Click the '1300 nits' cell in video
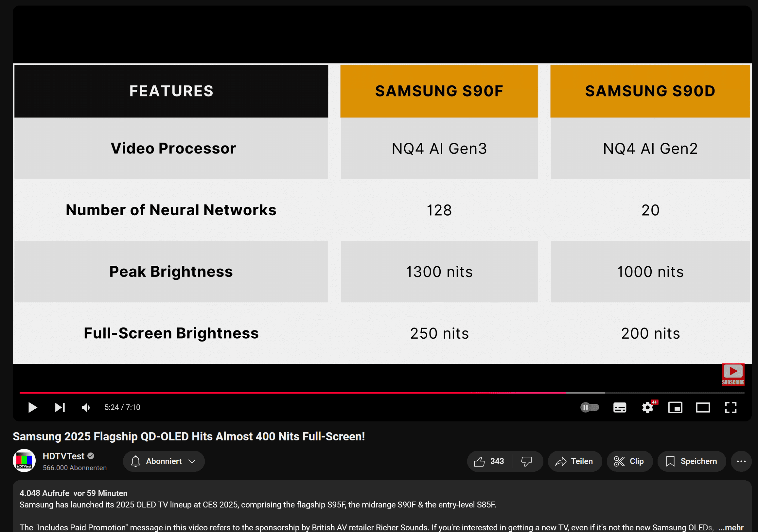758x532 pixels. tap(439, 272)
